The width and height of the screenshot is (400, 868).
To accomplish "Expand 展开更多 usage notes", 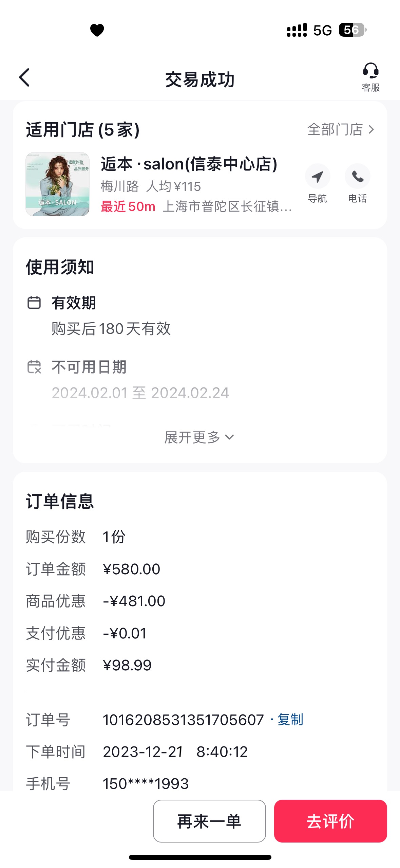I will point(199,437).
